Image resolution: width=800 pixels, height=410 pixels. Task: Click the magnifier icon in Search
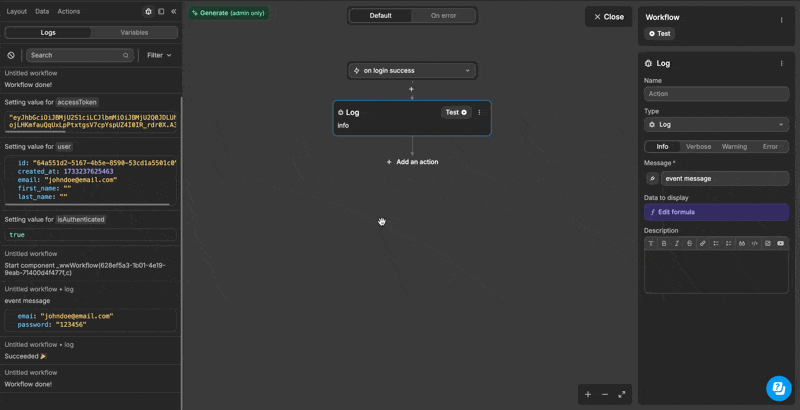point(126,55)
